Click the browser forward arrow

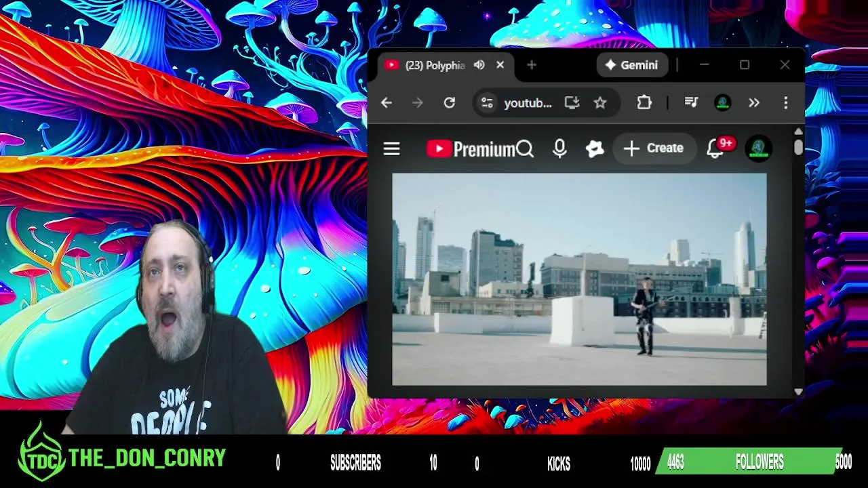[418, 102]
